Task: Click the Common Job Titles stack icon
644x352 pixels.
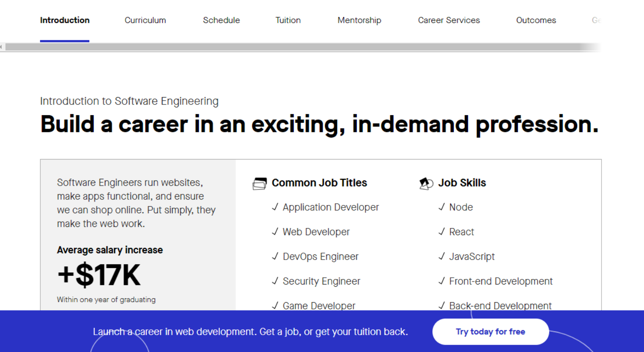Action: tap(260, 183)
